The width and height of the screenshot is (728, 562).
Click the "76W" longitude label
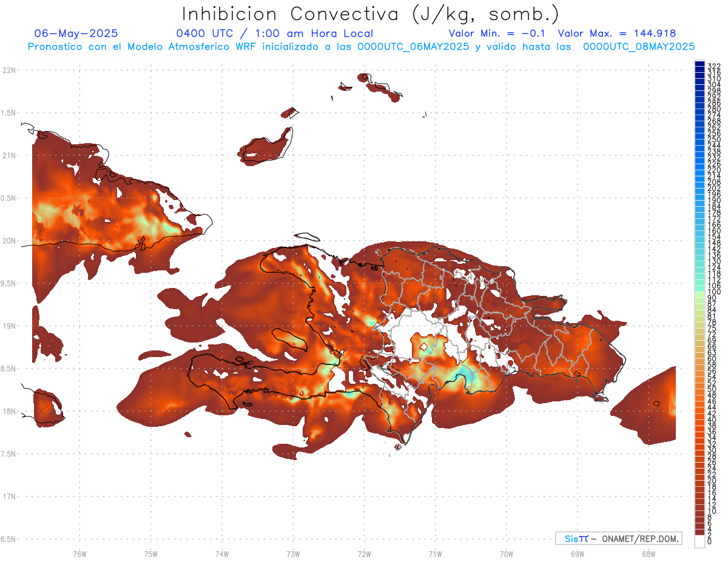coord(79,553)
